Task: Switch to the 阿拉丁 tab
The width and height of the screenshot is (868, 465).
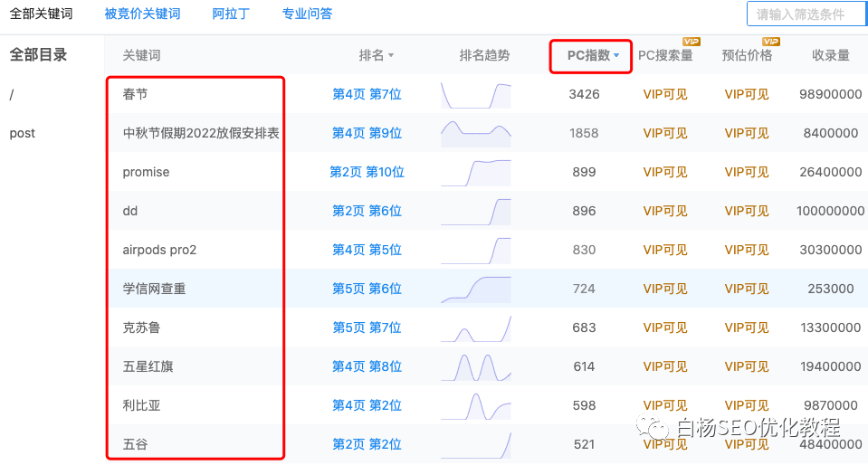Action: [x=231, y=14]
